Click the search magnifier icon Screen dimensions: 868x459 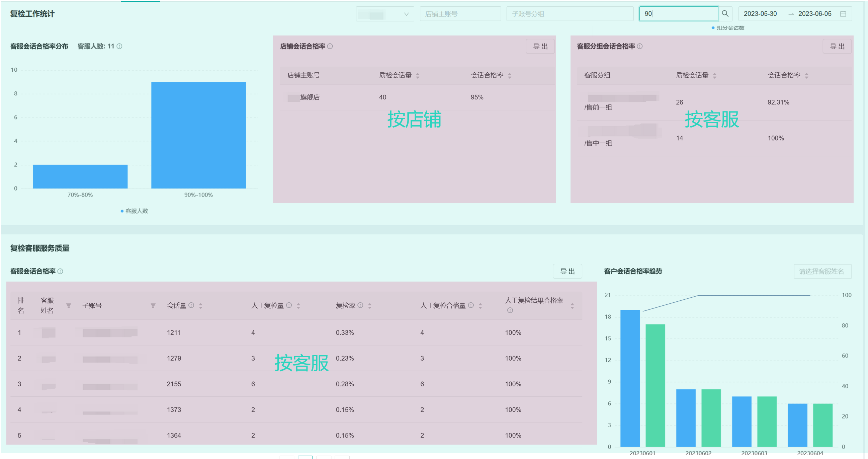point(725,14)
